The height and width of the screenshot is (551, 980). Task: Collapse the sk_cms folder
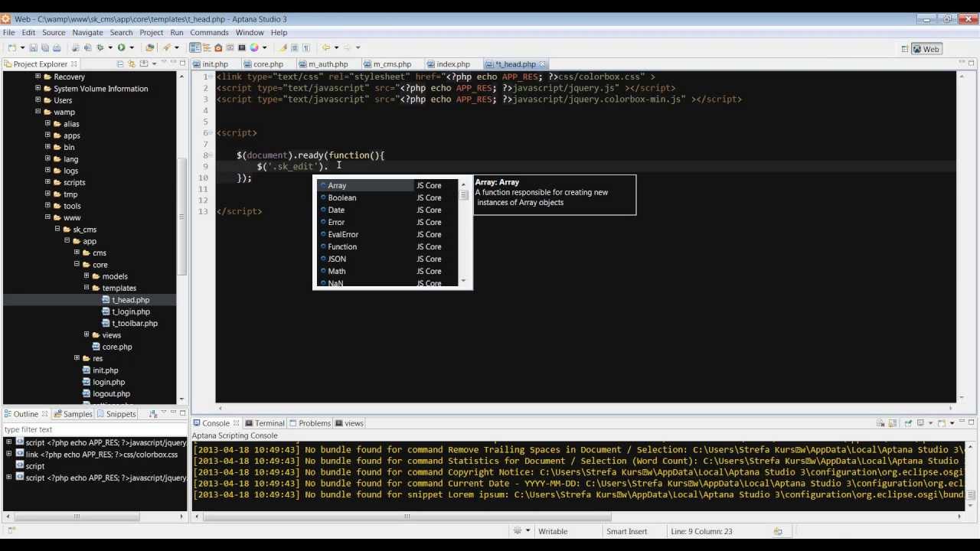(57, 229)
